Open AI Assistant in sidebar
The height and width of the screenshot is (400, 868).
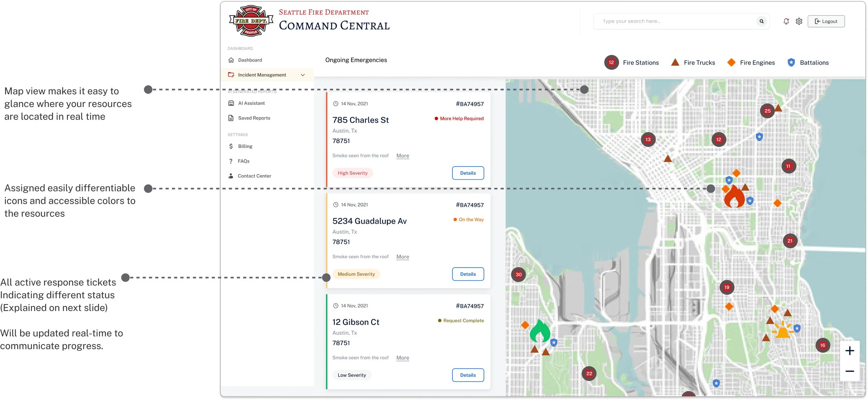coord(251,103)
